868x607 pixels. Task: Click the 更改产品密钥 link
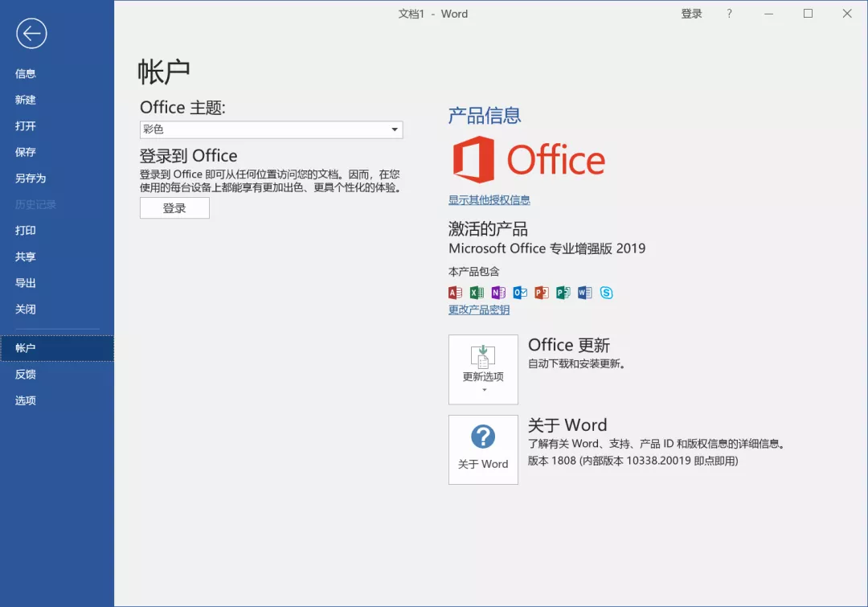479,310
